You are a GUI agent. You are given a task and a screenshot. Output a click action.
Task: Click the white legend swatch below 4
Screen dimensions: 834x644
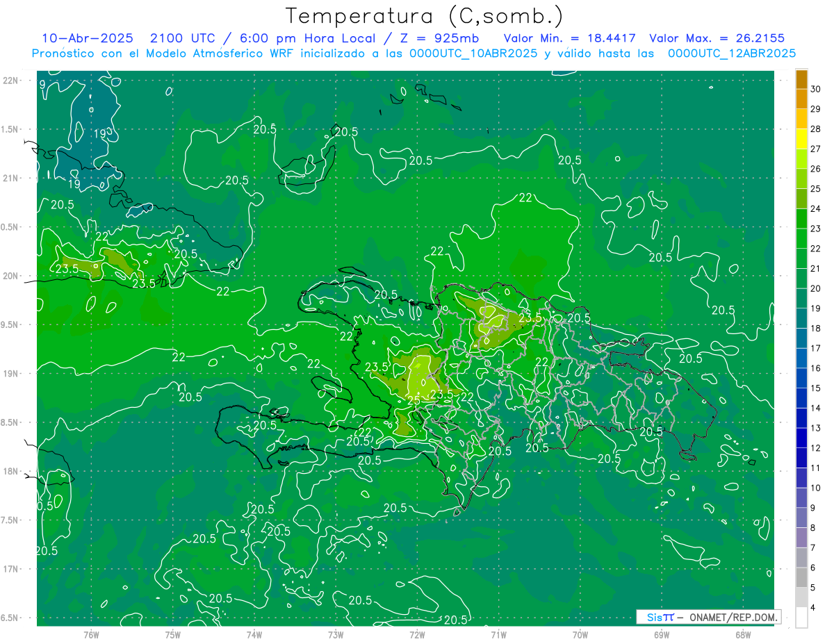coord(801,618)
